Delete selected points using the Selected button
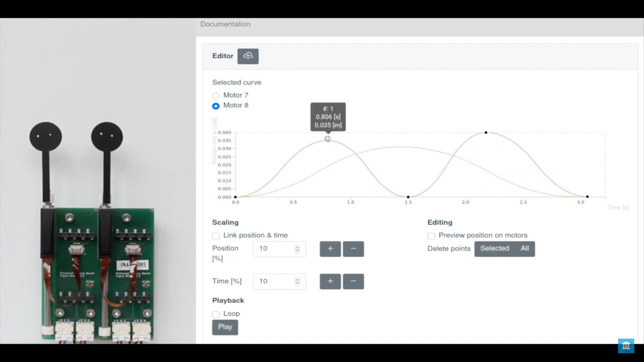Viewport: 644px width, 362px height. (494, 248)
